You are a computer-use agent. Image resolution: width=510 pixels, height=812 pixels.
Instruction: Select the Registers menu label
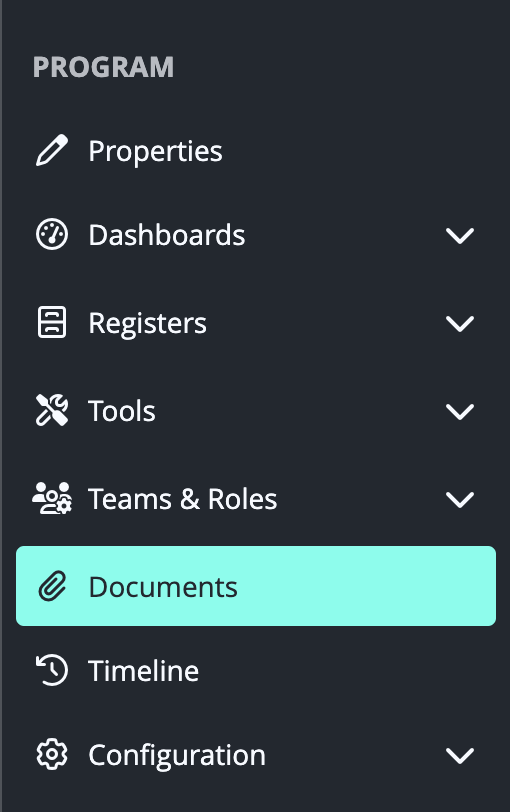pyautogui.click(x=148, y=324)
